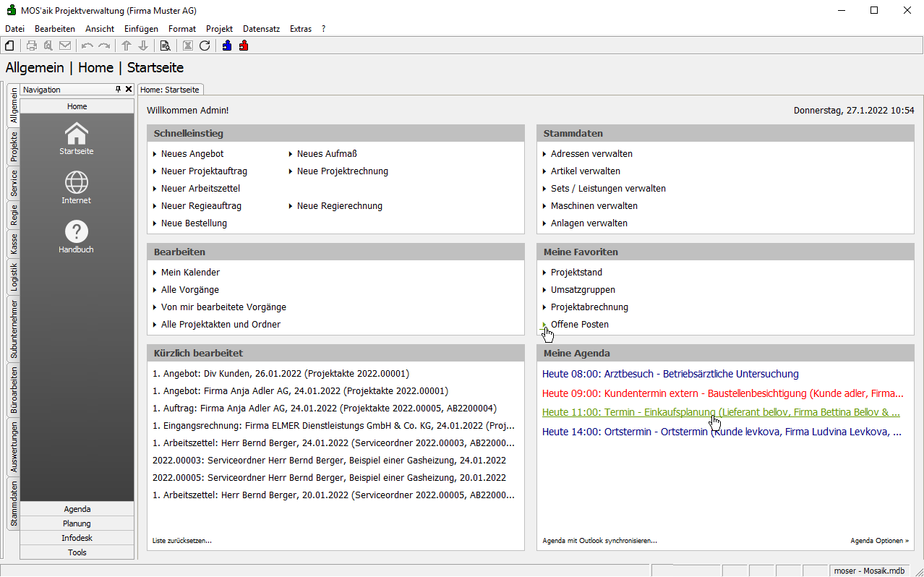Open the Format menu
This screenshot has width=924, height=577.
(182, 29)
